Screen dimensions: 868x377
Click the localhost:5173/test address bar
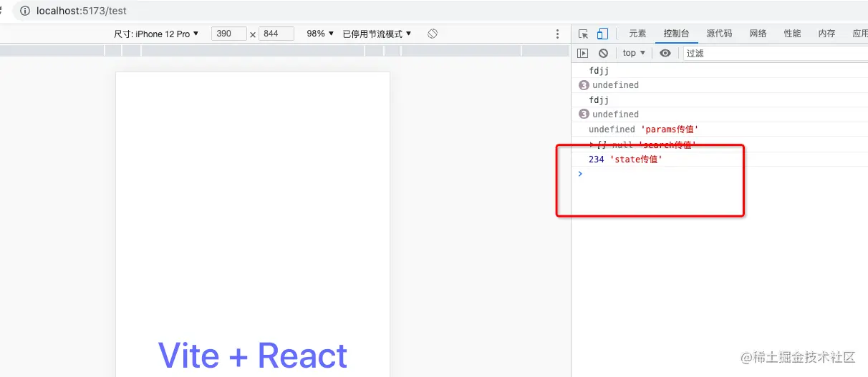82,11
